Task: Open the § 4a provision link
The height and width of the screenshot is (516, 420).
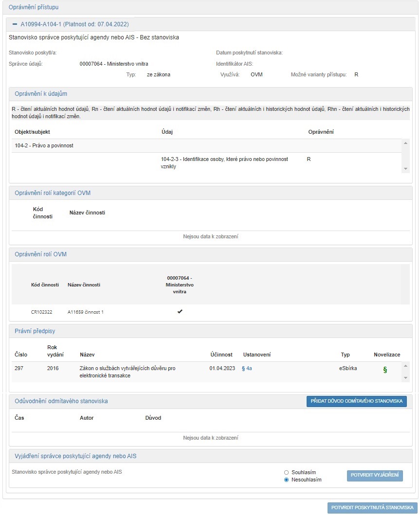Action: [247, 369]
